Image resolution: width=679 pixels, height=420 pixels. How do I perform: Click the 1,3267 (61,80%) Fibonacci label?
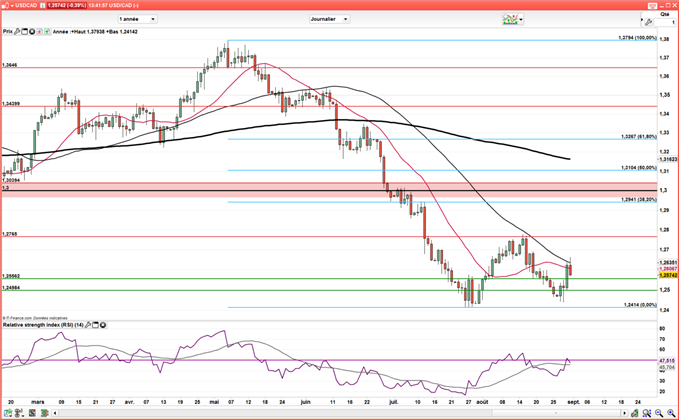(639, 136)
